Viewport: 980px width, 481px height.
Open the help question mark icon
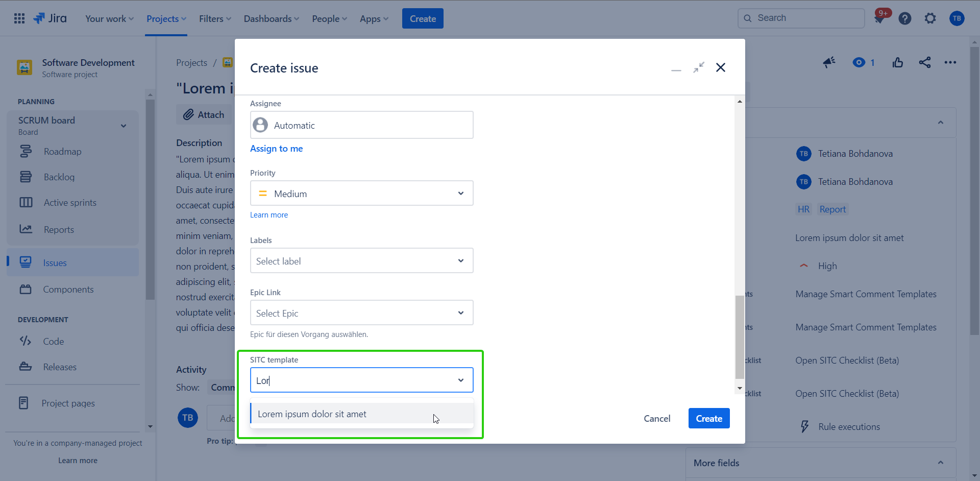904,19
